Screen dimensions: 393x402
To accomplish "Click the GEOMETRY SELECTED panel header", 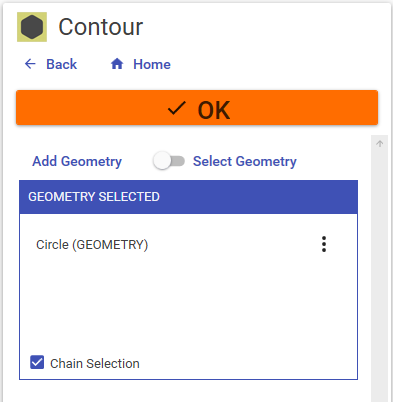I will point(188,197).
